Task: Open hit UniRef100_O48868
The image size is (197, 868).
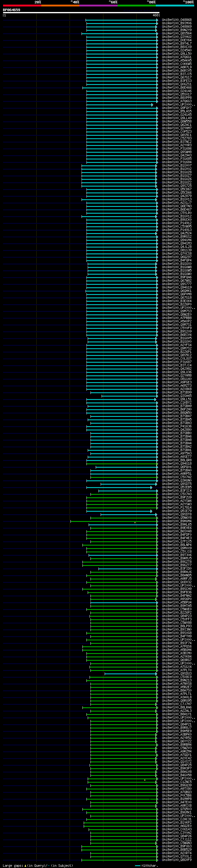Action: [177, 20]
